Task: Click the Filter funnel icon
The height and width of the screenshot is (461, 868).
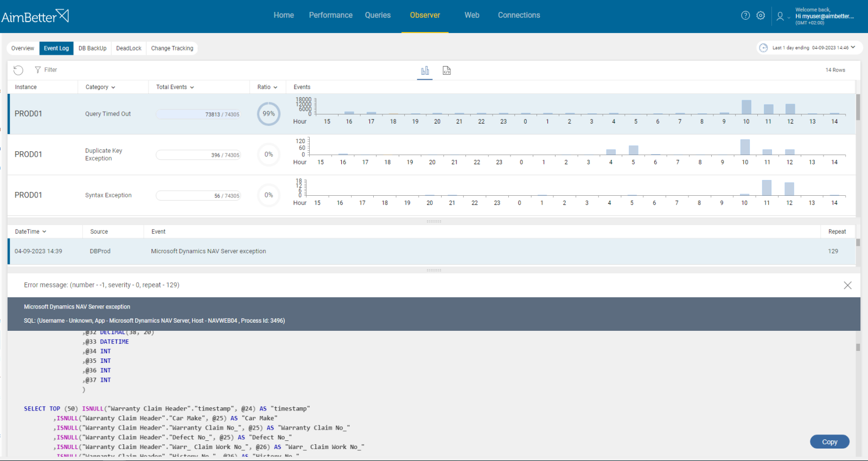Action: (x=38, y=70)
